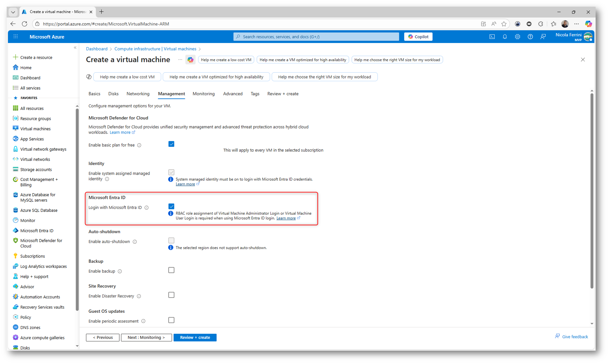The image size is (609, 364).
Task: Click Give feedback link
Action: 571,337
